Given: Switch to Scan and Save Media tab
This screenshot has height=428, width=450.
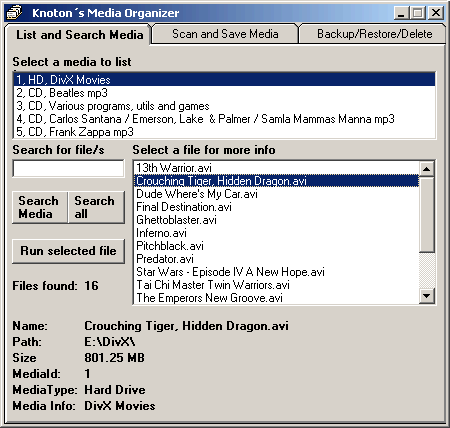Looking at the screenshot, I should [x=225, y=34].
